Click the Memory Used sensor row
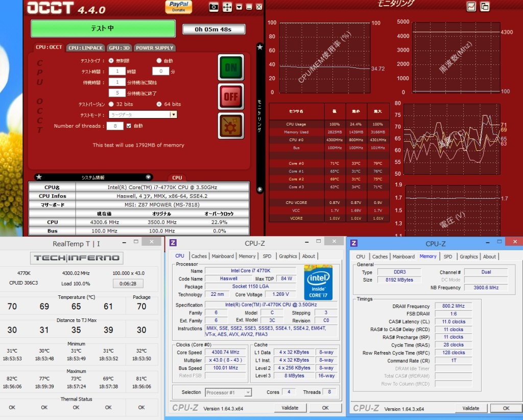The width and height of the screenshot is (523, 420). tap(329, 132)
